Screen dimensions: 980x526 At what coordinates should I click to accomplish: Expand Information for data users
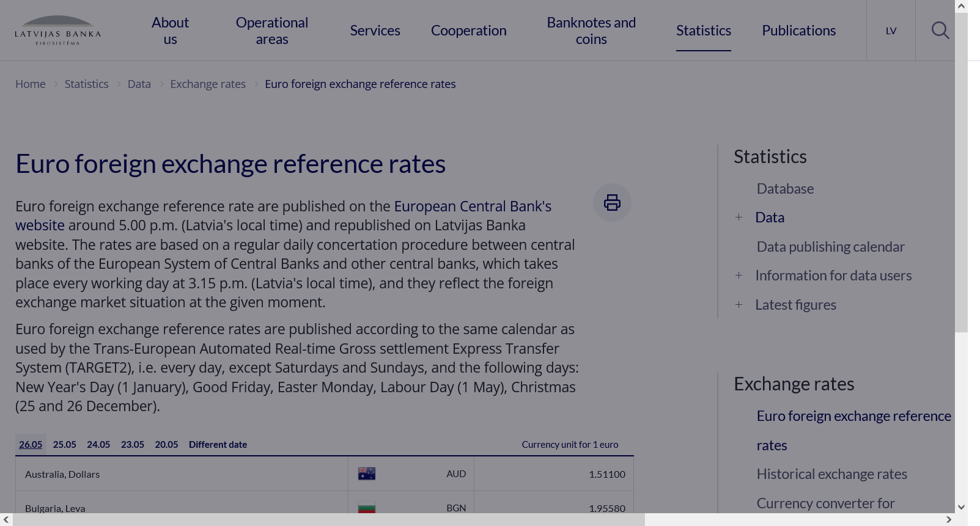click(739, 276)
